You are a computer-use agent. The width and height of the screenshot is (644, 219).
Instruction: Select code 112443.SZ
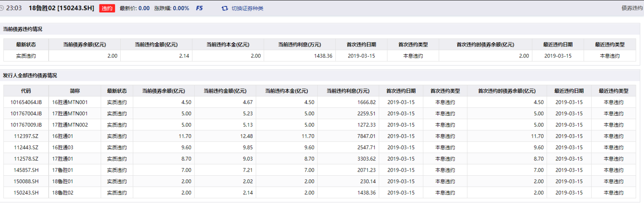pos(26,147)
